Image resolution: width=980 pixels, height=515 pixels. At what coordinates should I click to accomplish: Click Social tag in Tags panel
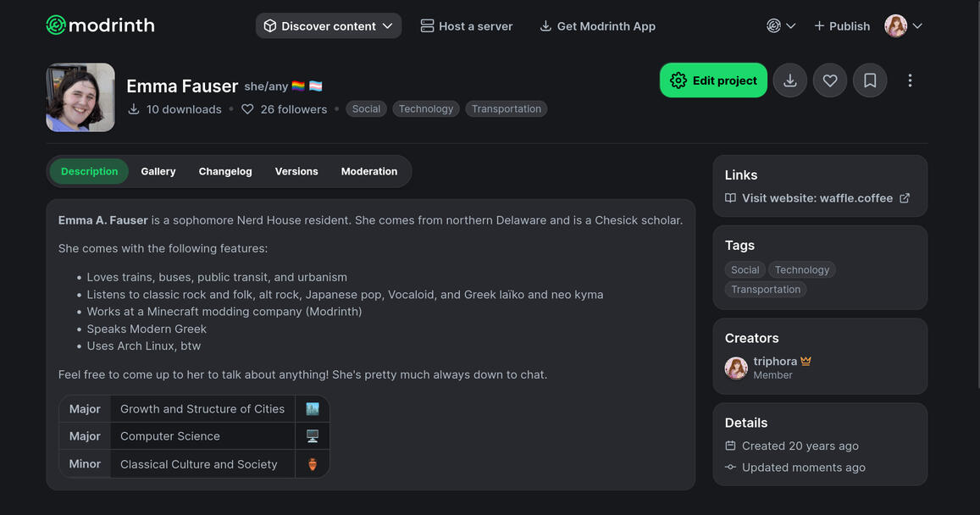pos(745,269)
